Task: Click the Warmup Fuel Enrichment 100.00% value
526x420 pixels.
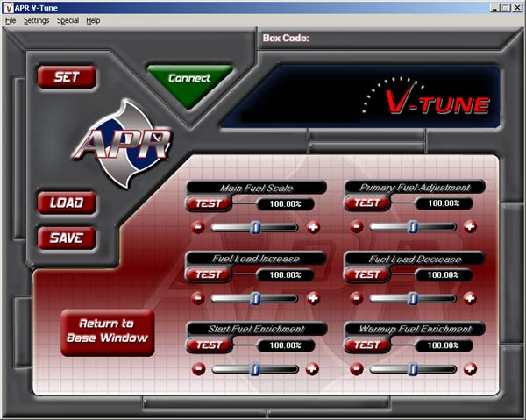Action: pyautogui.click(x=444, y=345)
